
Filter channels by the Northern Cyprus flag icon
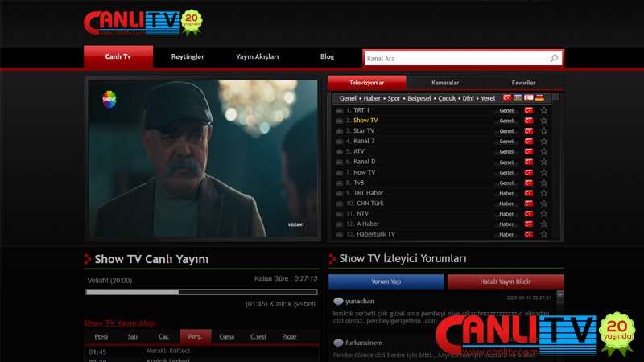pyautogui.click(x=529, y=97)
